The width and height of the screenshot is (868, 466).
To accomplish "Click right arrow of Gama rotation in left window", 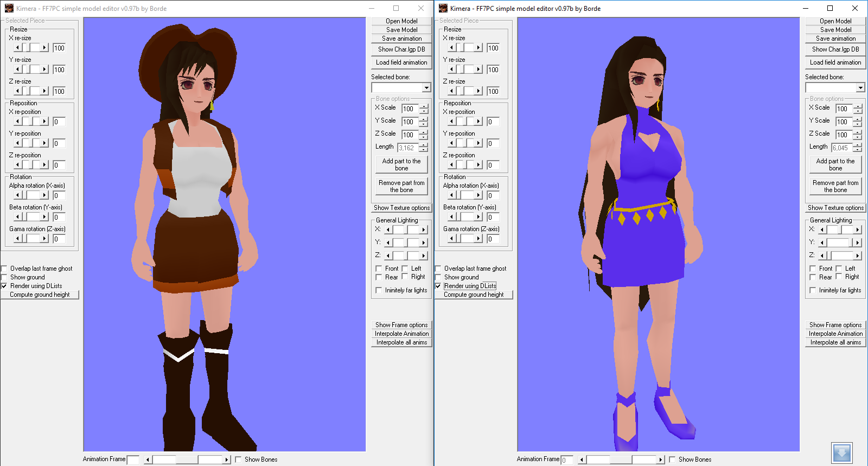I will point(44,239).
